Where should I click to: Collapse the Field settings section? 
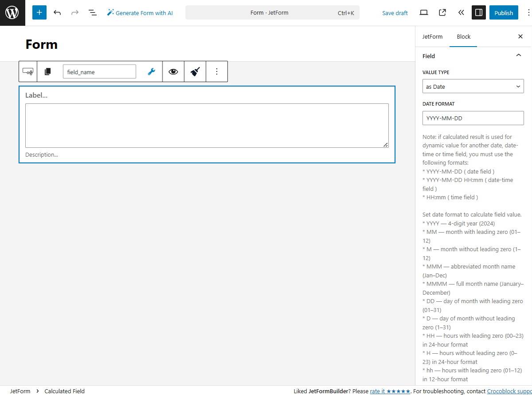click(518, 55)
